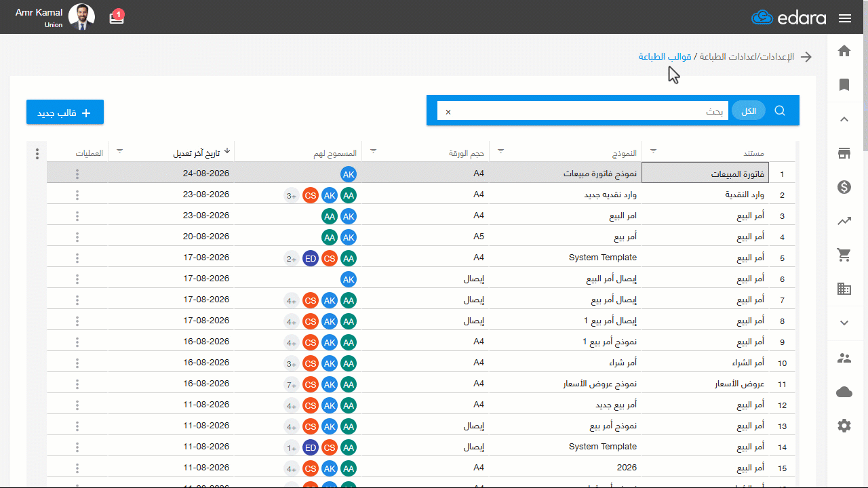
Task: Open the settings gear sidebar icon
Action: [844, 426]
